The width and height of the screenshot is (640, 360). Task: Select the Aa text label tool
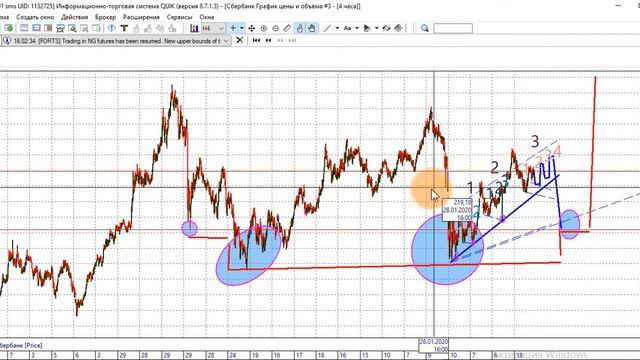(347, 28)
